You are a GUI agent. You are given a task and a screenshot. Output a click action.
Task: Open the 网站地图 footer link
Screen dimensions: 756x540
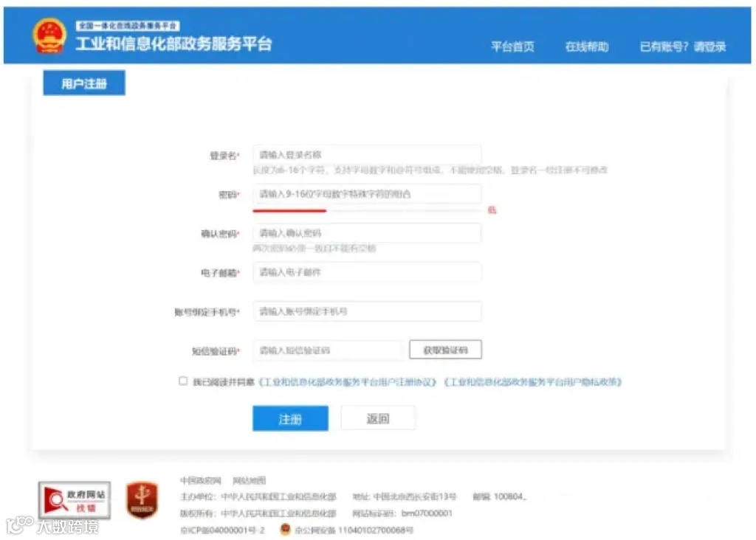(249, 480)
